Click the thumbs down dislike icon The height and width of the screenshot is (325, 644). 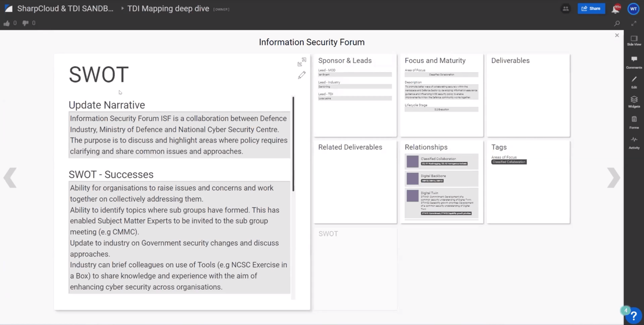pos(25,23)
